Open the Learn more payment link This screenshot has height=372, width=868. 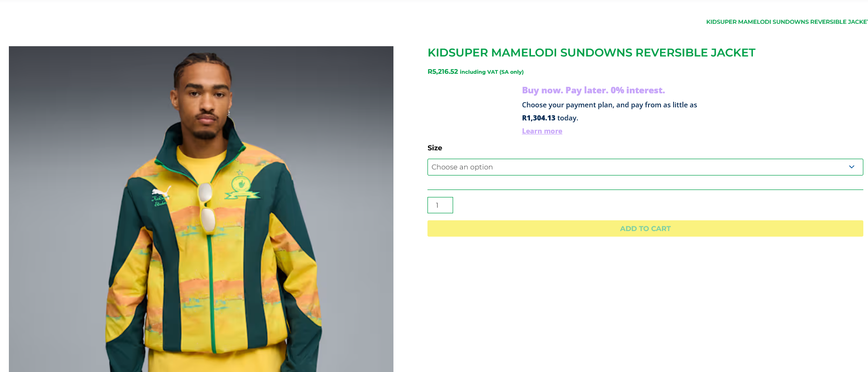pos(542,131)
